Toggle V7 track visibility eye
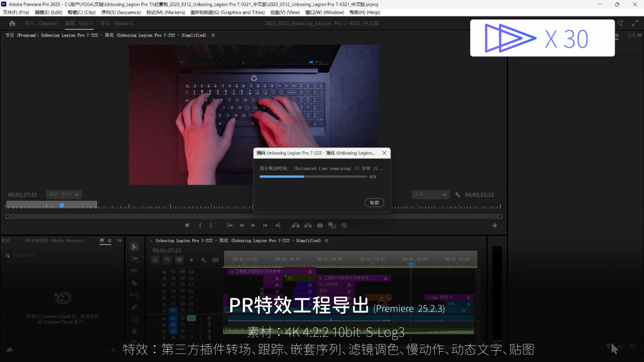The height and width of the screenshot is (362, 644). (x=191, y=272)
